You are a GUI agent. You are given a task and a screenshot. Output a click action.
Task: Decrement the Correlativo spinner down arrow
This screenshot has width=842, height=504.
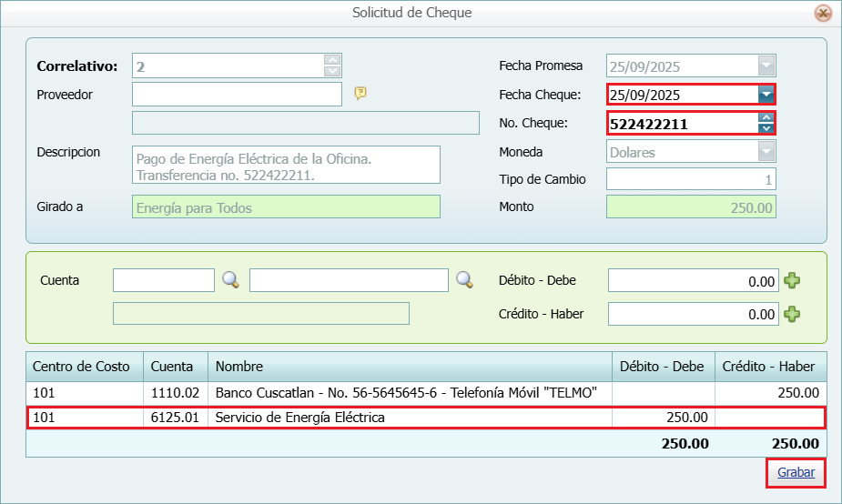(x=332, y=71)
